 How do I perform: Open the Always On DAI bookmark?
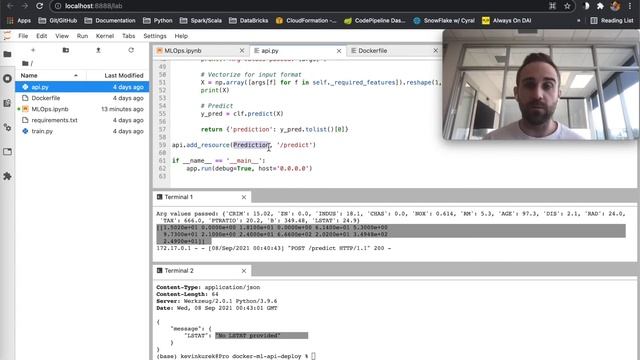point(507,20)
